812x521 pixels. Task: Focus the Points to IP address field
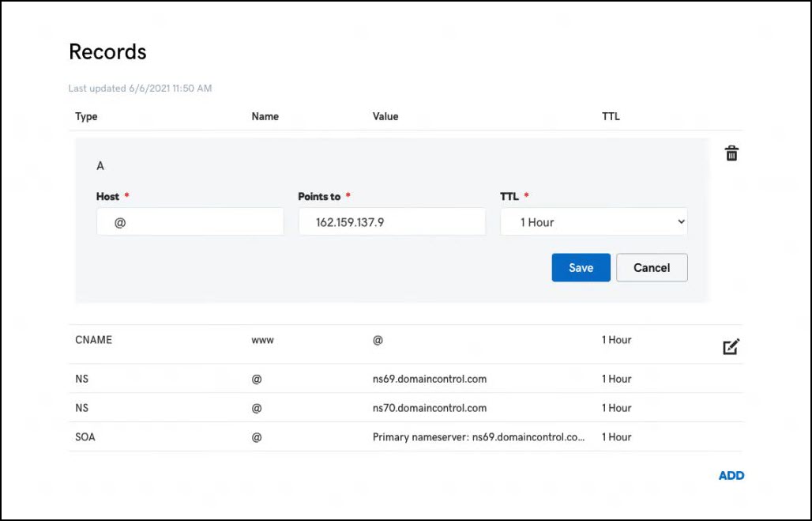point(392,222)
